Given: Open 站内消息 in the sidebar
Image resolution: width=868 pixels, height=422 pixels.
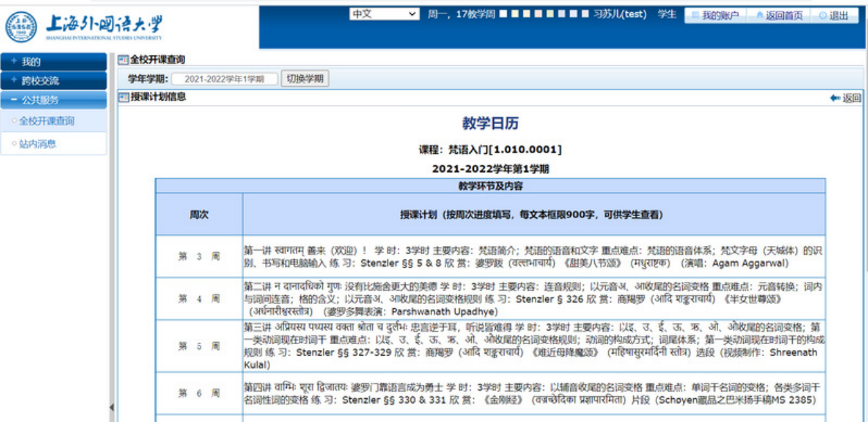Looking at the screenshot, I should tap(38, 144).
